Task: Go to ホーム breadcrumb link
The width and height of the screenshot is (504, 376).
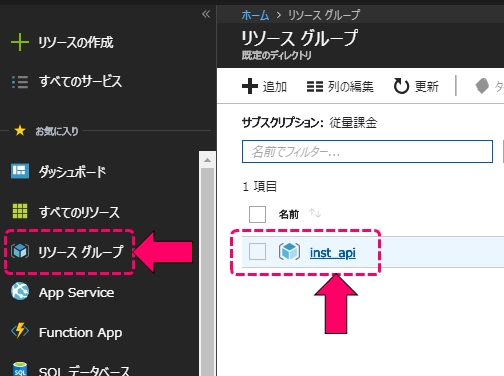Action: pos(255,15)
